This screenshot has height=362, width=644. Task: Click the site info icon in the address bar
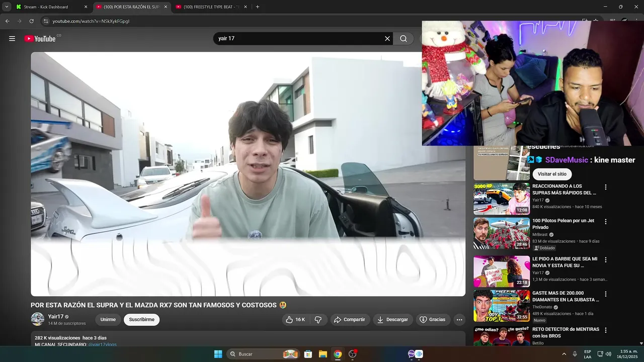click(x=46, y=21)
